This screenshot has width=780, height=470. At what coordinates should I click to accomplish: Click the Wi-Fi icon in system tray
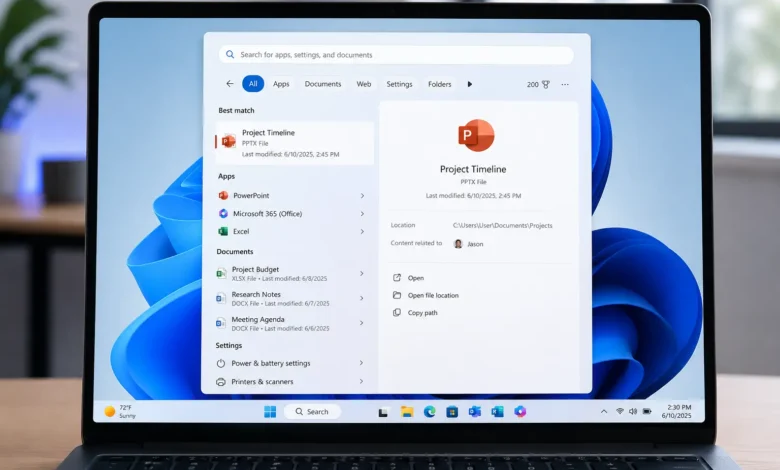coord(620,411)
